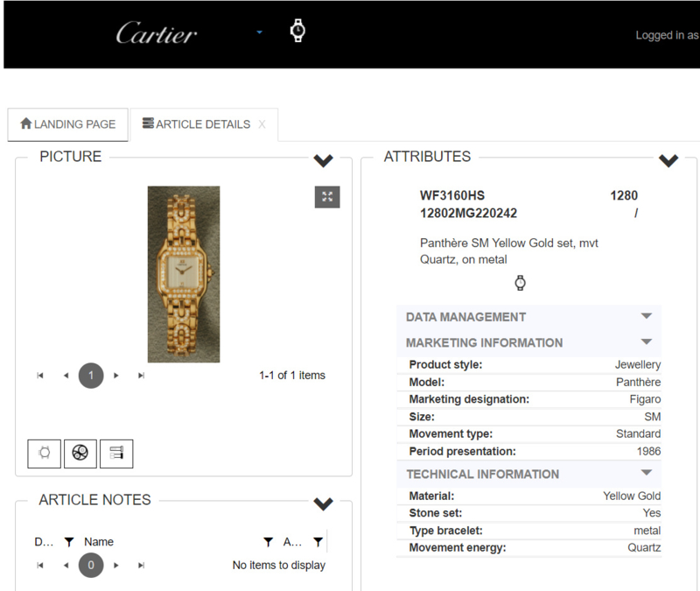Select the reference WF3160HS text
Screen dimensions: 700x591
(x=452, y=195)
